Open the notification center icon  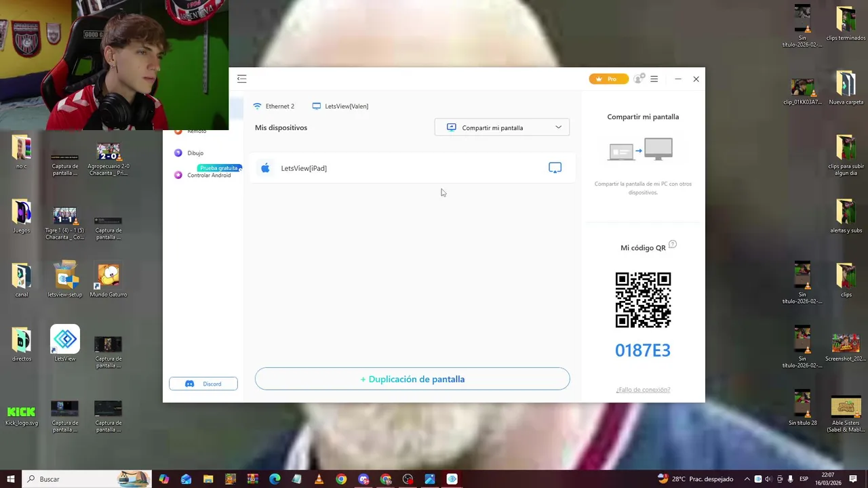tap(854, 479)
